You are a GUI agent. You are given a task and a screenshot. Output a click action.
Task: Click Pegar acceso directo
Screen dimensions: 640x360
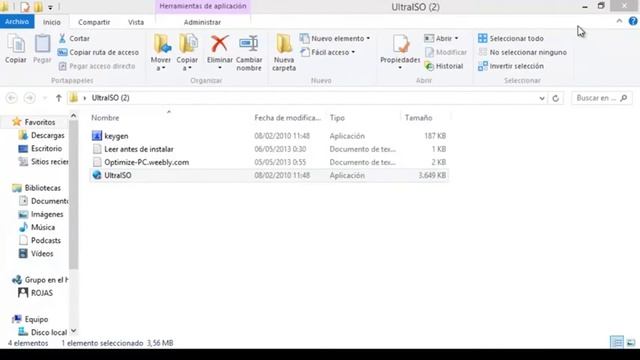tap(97, 66)
